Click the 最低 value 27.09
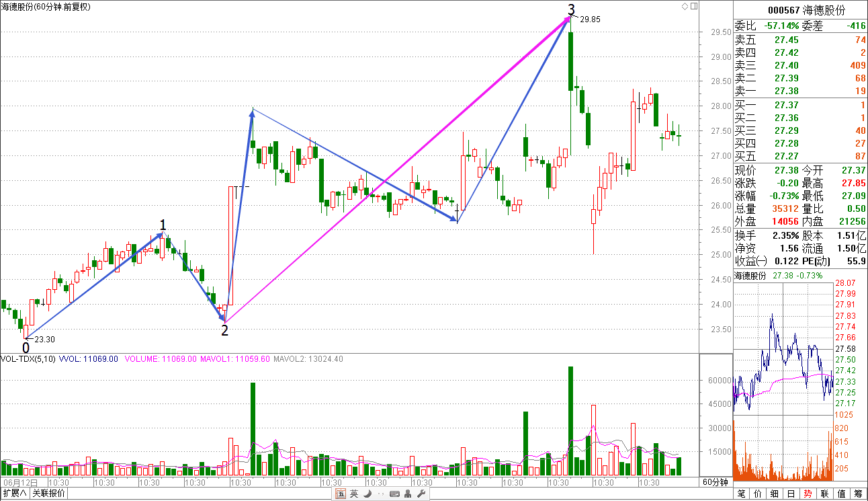This screenshot has height=501, width=868. pos(853,196)
